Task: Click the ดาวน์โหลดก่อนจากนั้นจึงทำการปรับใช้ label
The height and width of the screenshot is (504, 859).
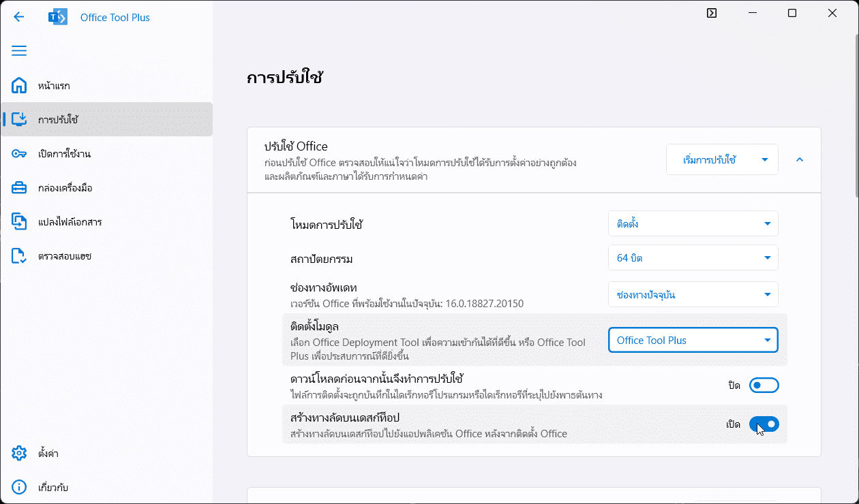Action: (x=377, y=379)
